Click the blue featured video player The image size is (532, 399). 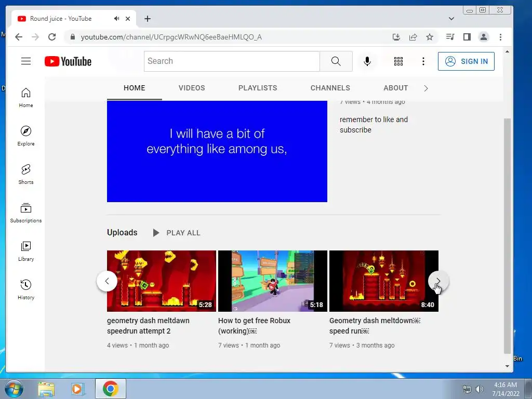click(217, 151)
